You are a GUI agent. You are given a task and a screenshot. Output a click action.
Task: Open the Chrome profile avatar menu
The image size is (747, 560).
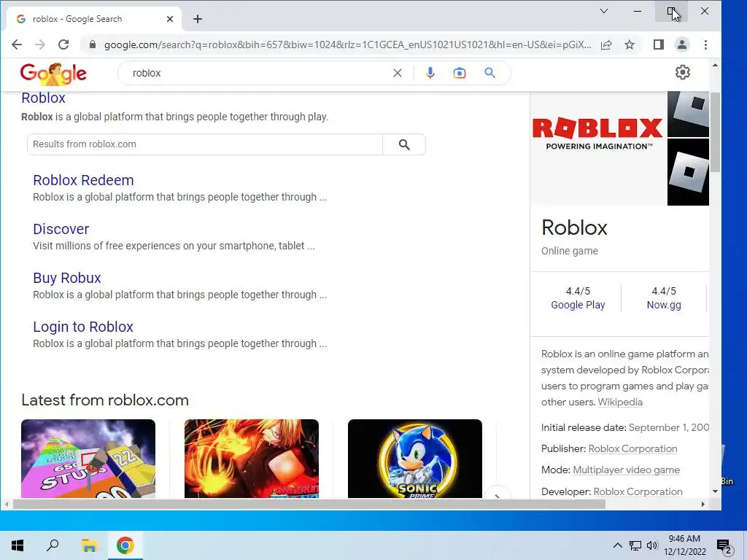(682, 44)
